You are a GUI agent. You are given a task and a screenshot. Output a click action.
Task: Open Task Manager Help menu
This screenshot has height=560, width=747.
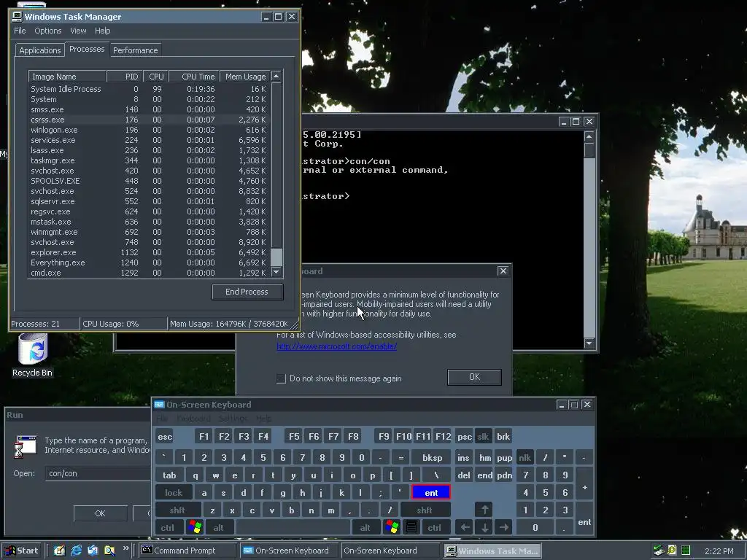[102, 31]
